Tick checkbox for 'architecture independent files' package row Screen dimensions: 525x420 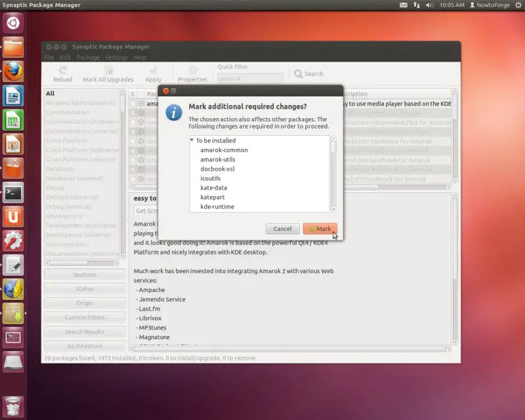(133, 123)
